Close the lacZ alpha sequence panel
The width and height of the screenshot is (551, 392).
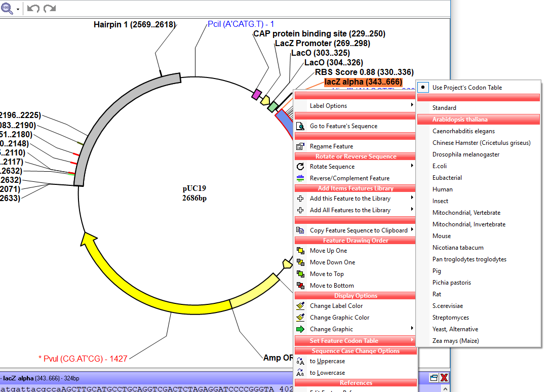444,378
